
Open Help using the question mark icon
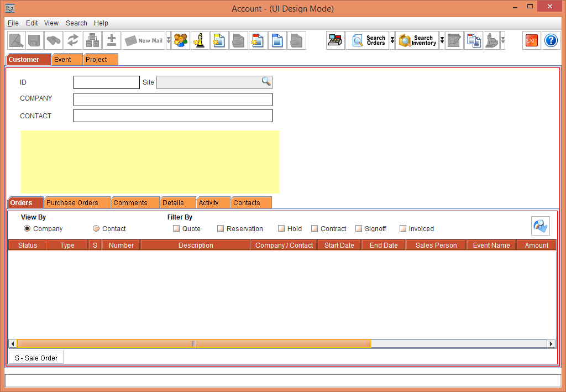551,40
